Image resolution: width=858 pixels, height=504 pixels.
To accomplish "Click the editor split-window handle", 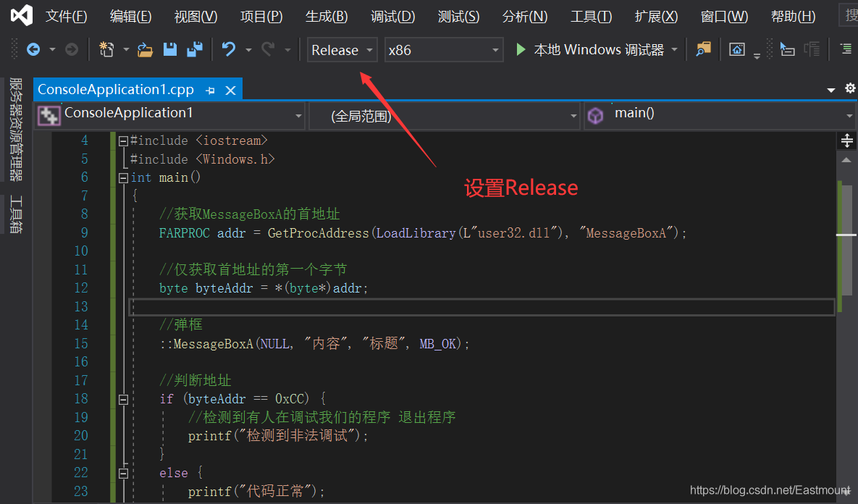I will pos(846,140).
